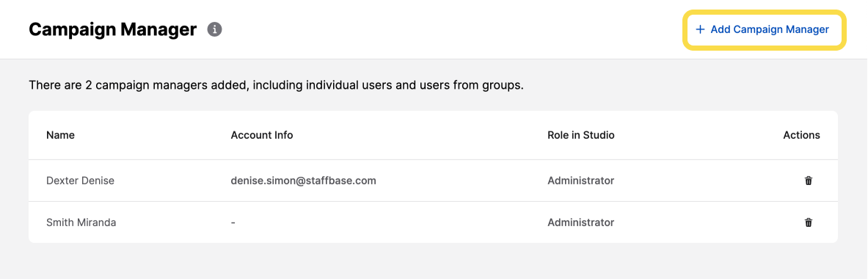
Task: Select the Name column header
Action: pos(60,135)
